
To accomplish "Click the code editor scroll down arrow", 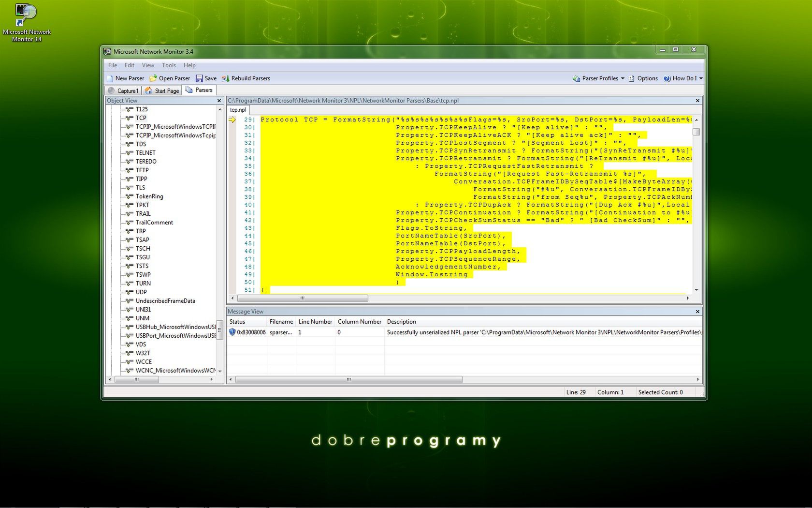I will [696, 290].
